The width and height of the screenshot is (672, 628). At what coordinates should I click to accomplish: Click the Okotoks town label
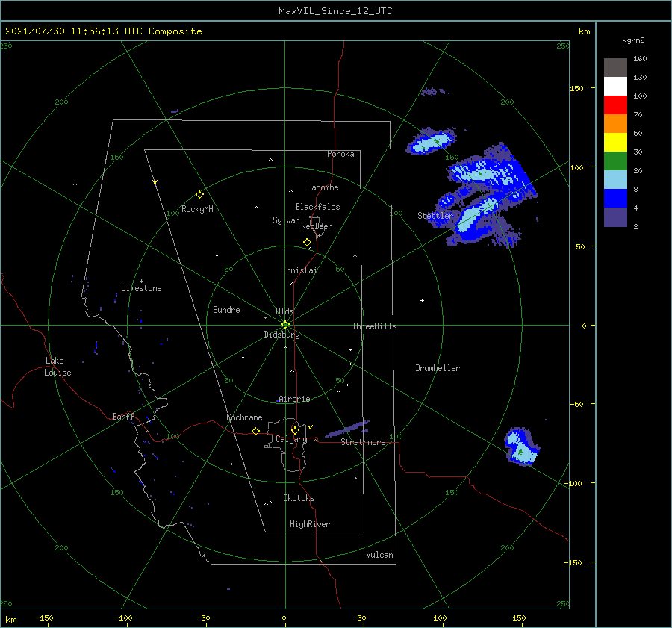click(299, 498)
